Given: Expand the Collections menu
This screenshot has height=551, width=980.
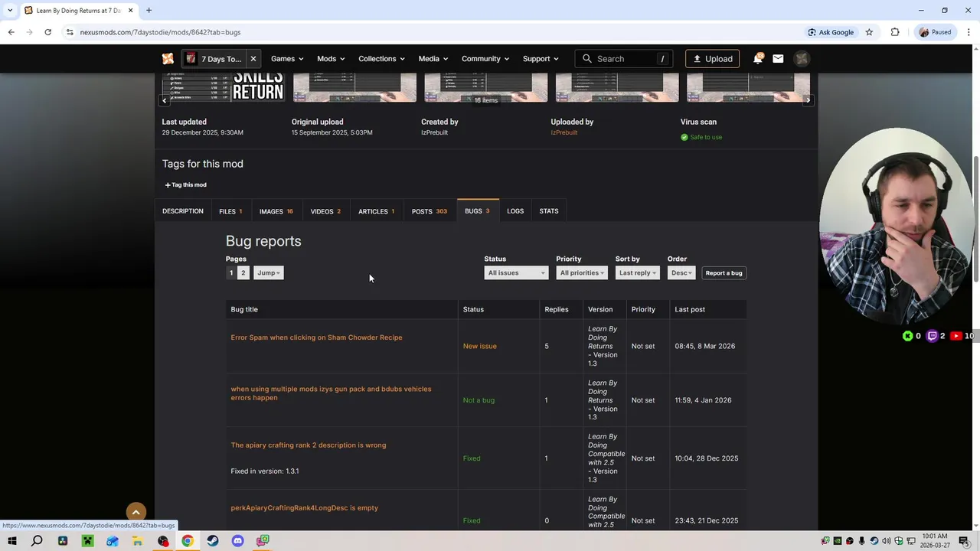Looking at the screenshot, I should (x=381, y=59).
